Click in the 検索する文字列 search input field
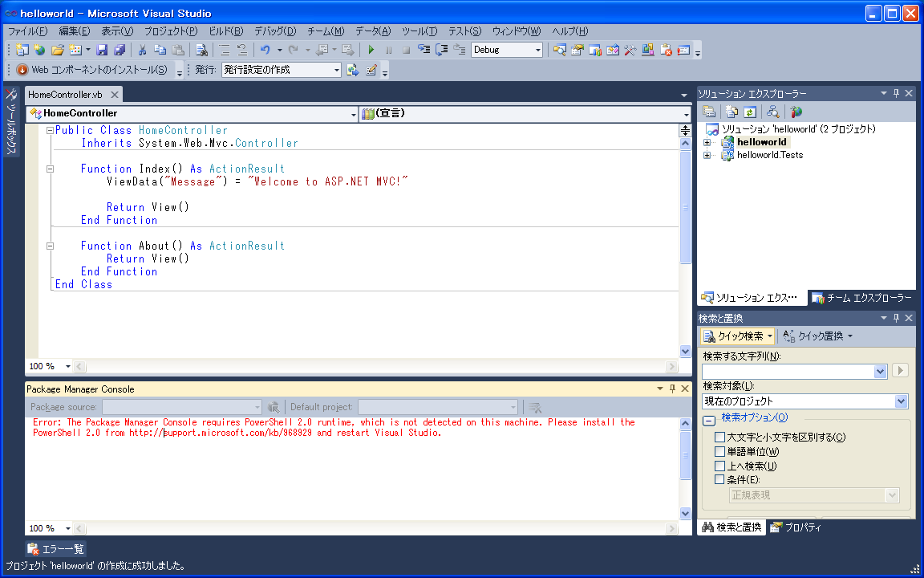Viewport: 924px width, 578px height. pyautogui.click(x=788, y=372)
